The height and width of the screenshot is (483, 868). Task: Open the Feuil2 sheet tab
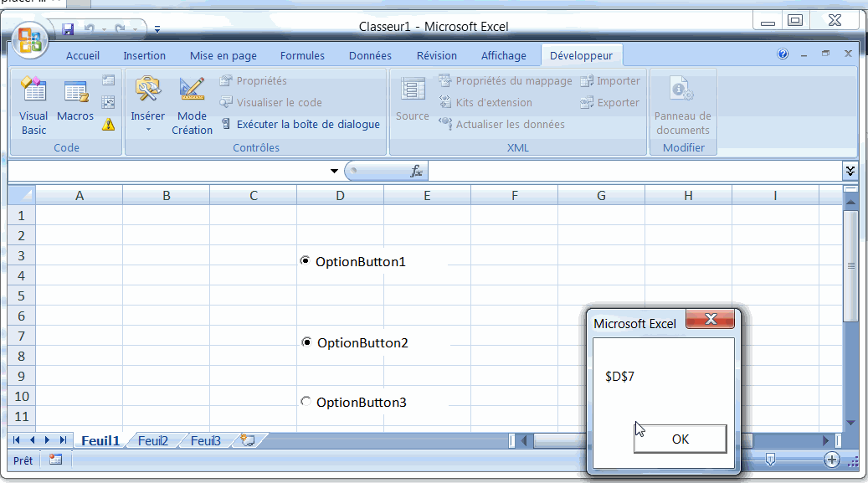(153, 440)
